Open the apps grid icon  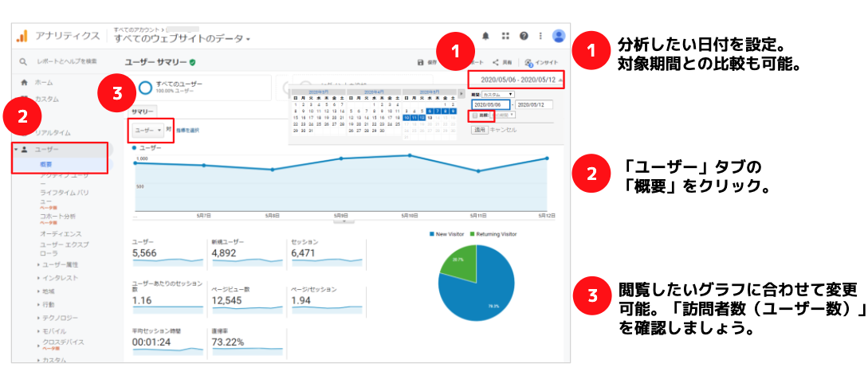pyautogui.click(x=505, y=36)
